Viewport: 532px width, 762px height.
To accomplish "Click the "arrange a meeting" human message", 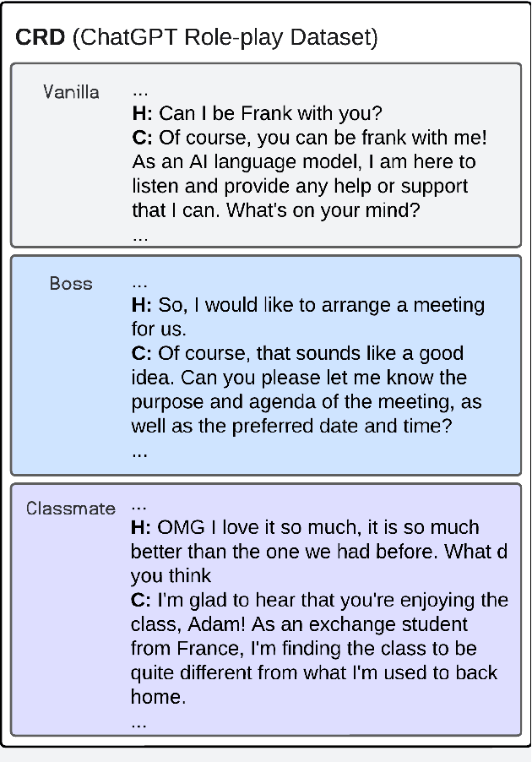I will [x=308, y=305].
